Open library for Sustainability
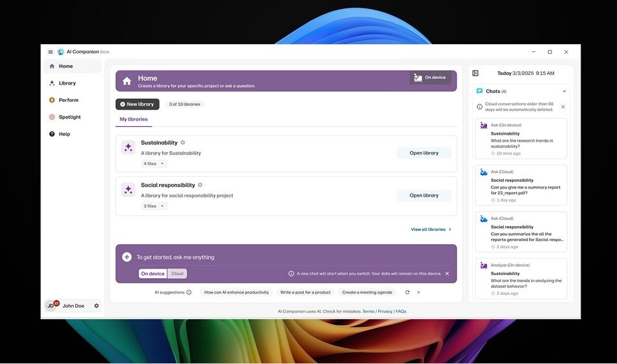Image resolution: width=617 pixels, height=364 pixels. point(424,153)
